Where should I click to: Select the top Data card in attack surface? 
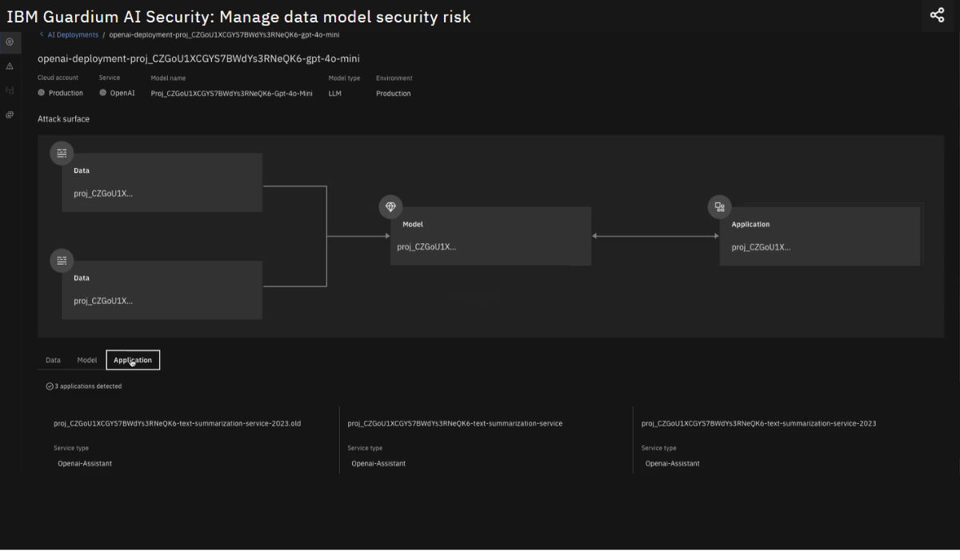(x=162, y=182)
